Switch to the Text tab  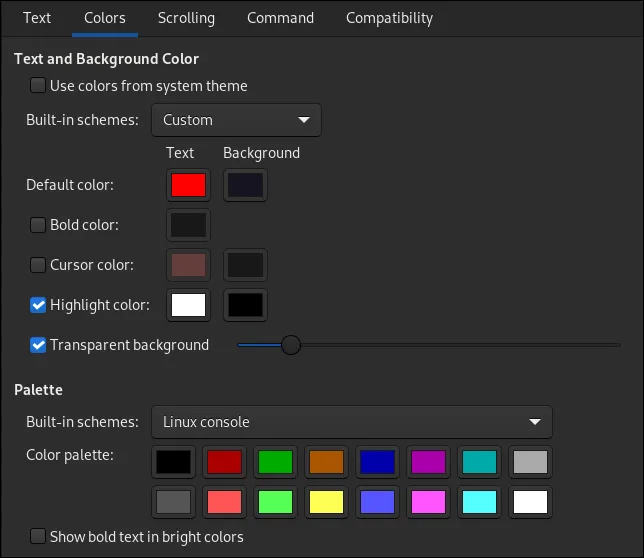click(37, 18)
